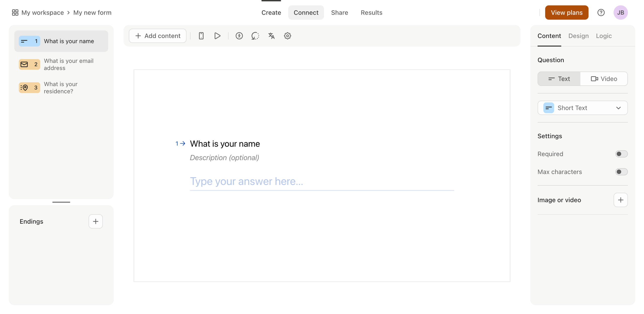644x314 pixels.
Task: Select question 3 What is your residence
Action: click(61, 88)
